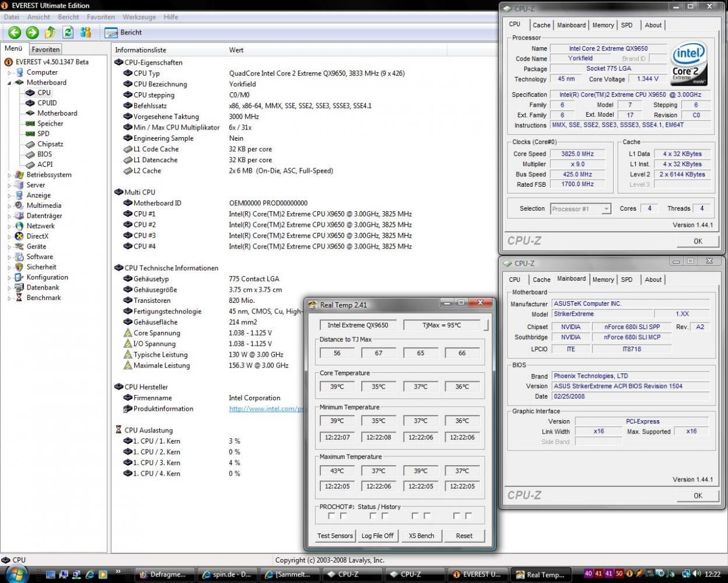Select the EVEREST v4.50.1347 Beta root node
The width and height of the screenshot is (728, 583).
point(47,62)
